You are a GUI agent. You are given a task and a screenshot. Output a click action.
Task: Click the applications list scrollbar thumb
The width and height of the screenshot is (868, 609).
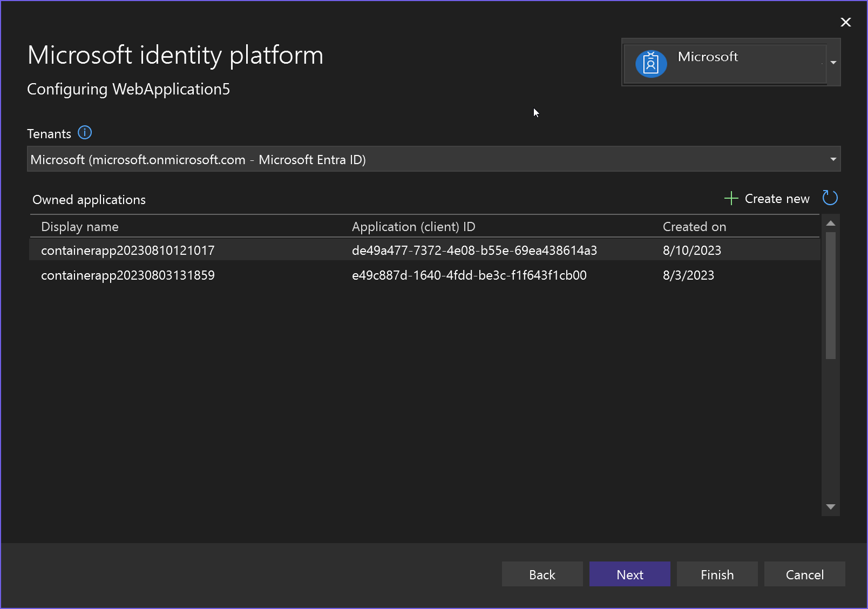pyautogui.click(x=831, y=295)
